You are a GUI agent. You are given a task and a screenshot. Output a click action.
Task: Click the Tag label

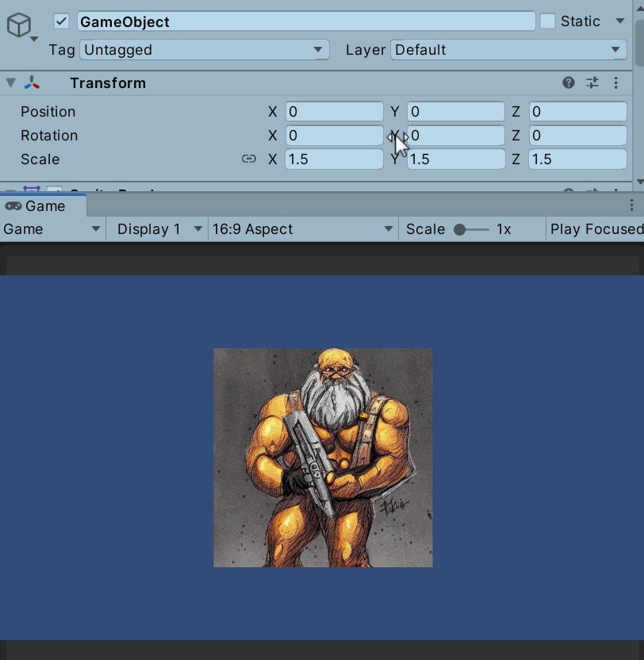62,50
